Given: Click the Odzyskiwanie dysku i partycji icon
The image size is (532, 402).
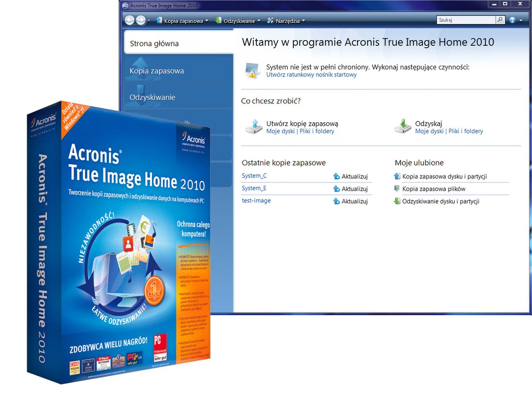Looking at the screenshot, I should 397,201.
